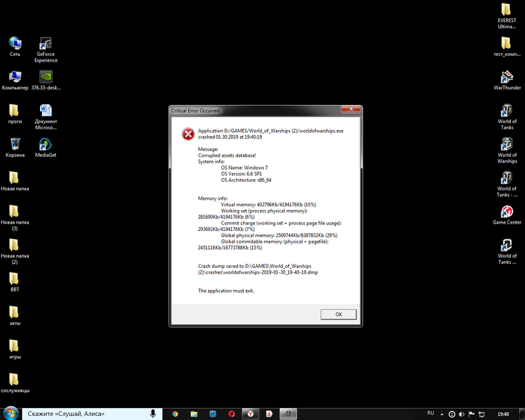The height and width of the screenshot is (420, 525).
Task: Select World of Tanks shortcut directly below WarThunder
Action: pyautogui.click(x=507, y=117)
